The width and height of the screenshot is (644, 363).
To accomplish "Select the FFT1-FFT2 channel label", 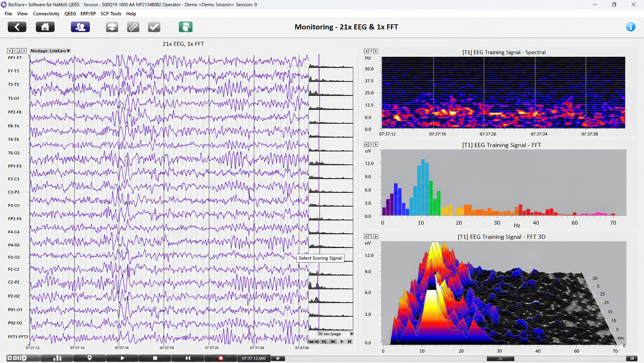I will point(18,337).
